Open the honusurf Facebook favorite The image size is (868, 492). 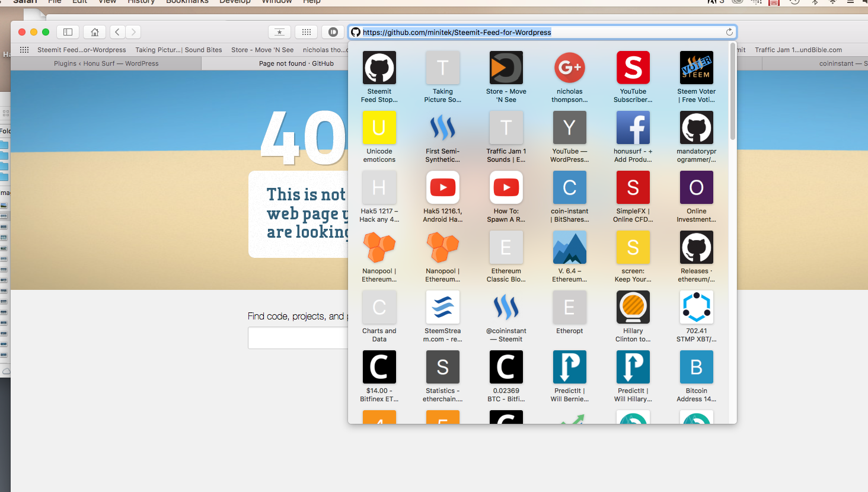[633, 127]
